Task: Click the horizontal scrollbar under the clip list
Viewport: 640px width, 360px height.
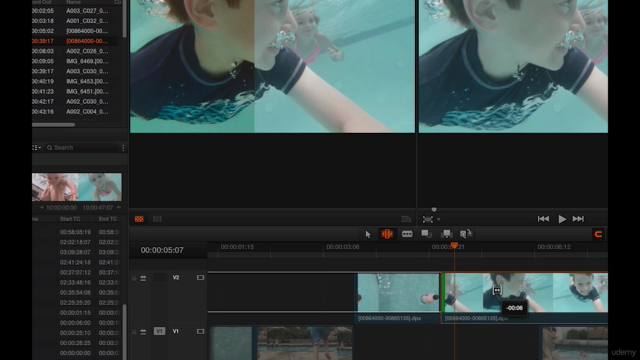Action: (x=53, y=124)
